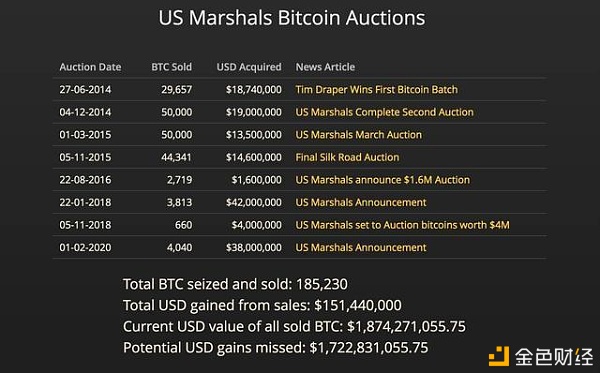Click the US Marshals March Auction link
The height and width of the screenshot is (373, 600).
(359, 135)
